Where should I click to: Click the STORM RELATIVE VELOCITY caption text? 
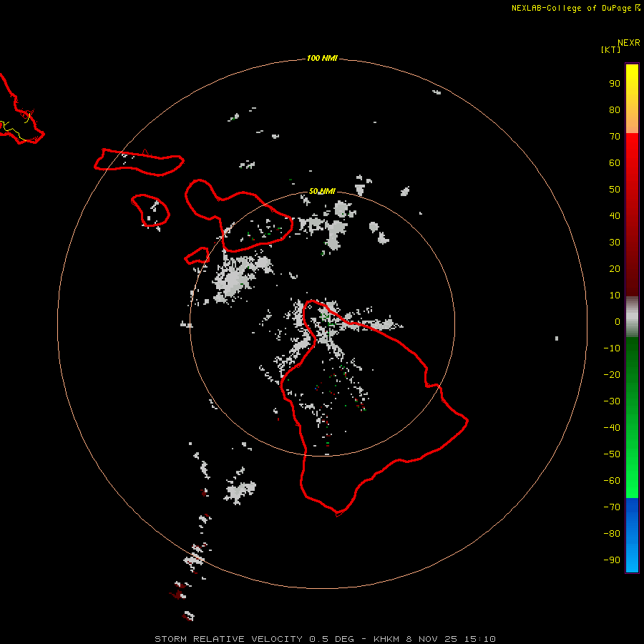coord(228,639)
